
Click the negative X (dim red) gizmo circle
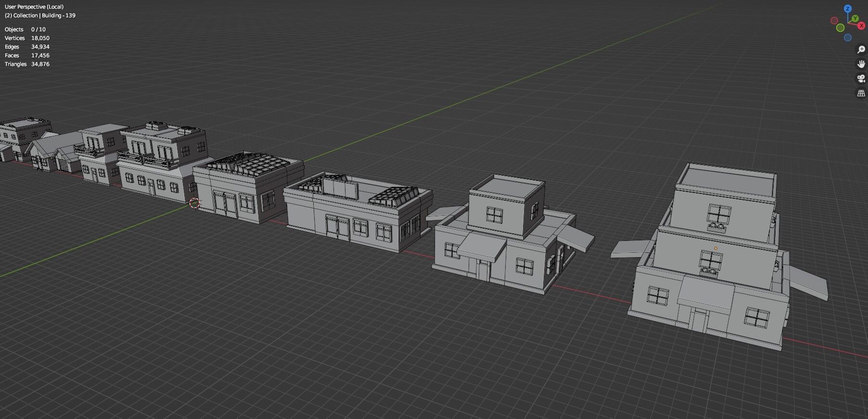(834, 20)
